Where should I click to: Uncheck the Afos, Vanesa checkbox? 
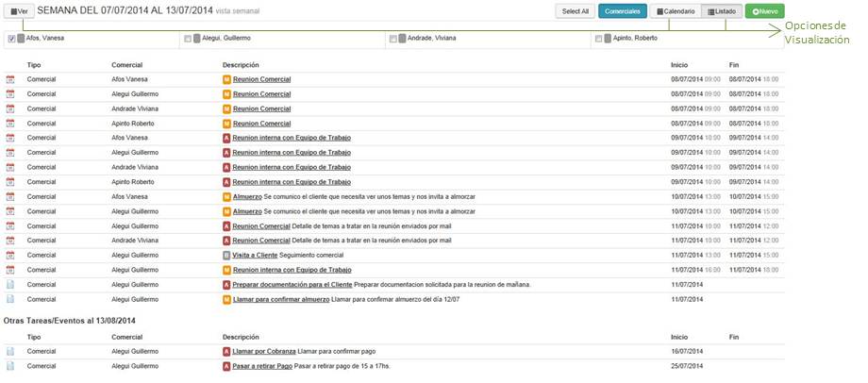click(10, 39)
